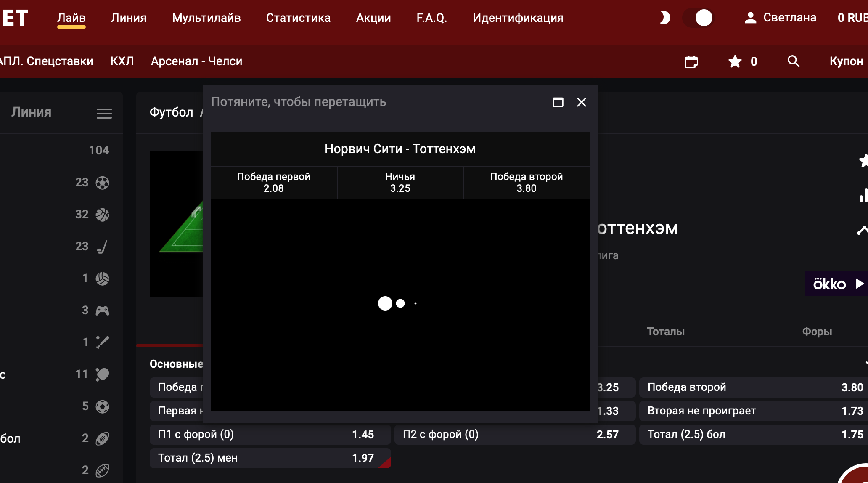The image size is (868, 483).
Task: Open the Светлана user profile
Action: (780, 18)
